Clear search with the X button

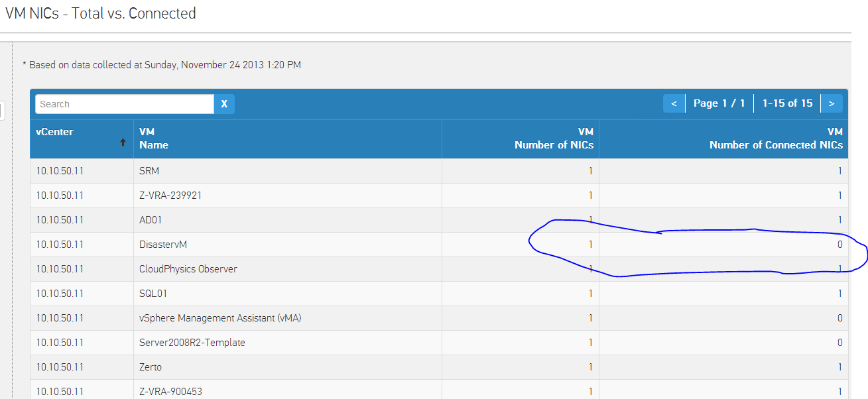coord(224,104)
